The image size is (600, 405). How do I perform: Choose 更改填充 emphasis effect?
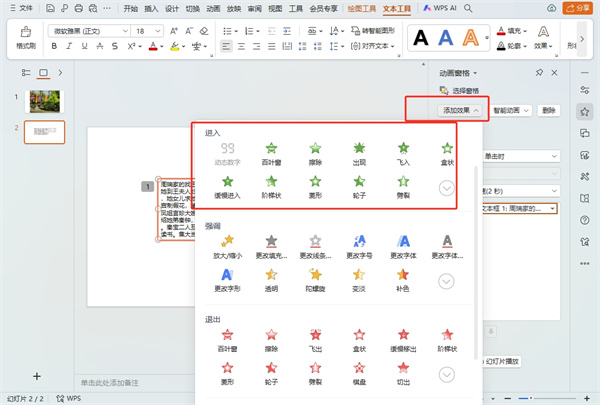[x=271, y=247]
